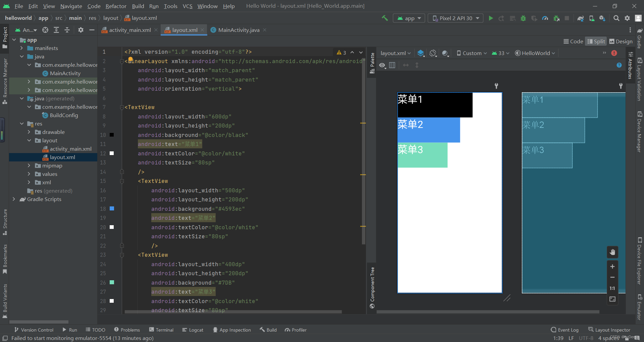Open the HelloWorld theme dropdown
This screenshot has width=644, height=342.
[534, 53]
